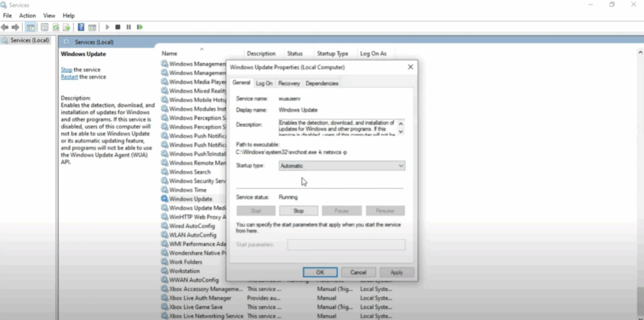Click the gear icon beside Windows Media Player
Screen dimensions: 644x320
pos(165,82)
